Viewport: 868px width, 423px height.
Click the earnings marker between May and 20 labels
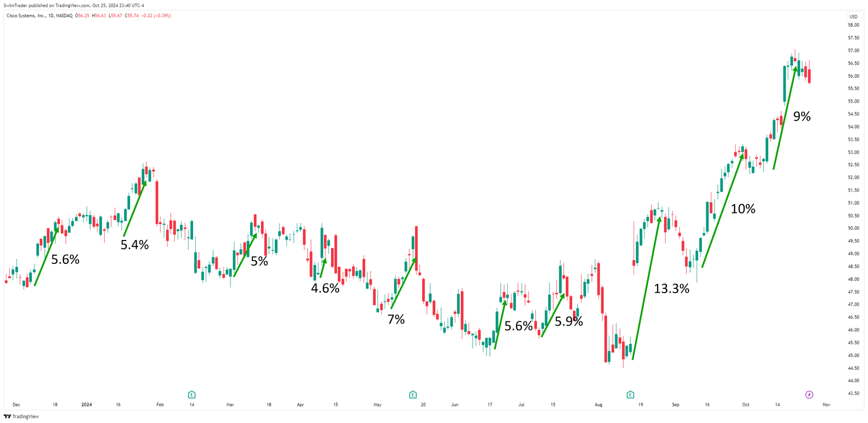tap(413, 395)
